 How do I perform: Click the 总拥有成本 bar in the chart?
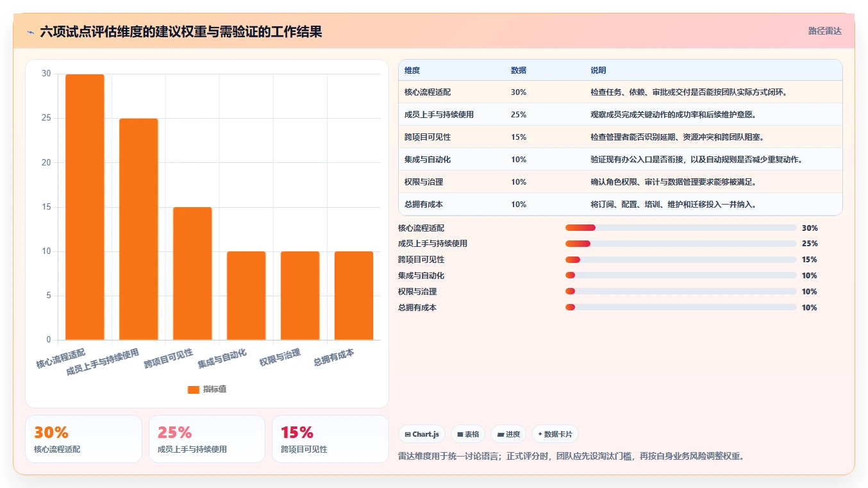point(354,296)
